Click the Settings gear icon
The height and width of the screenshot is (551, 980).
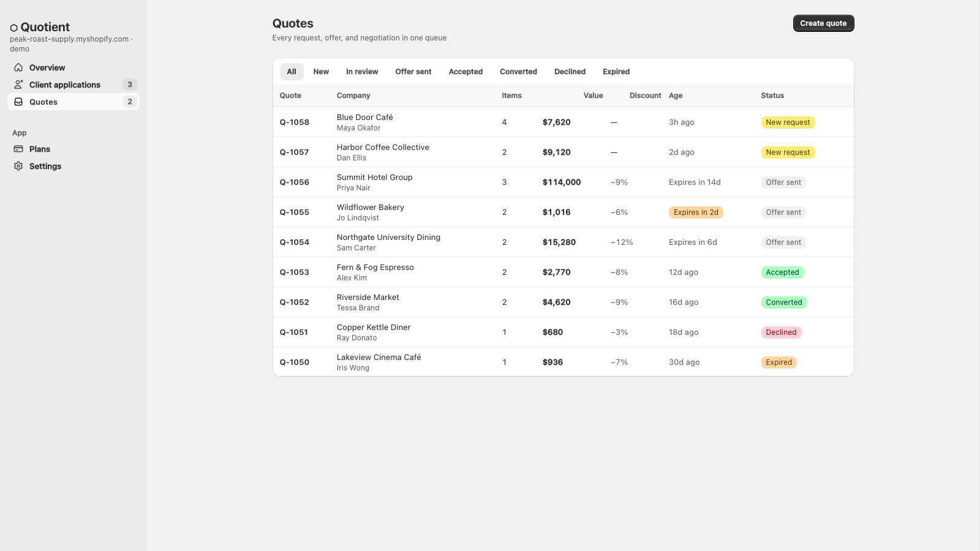pyautogui.click(x=18, y=166)
